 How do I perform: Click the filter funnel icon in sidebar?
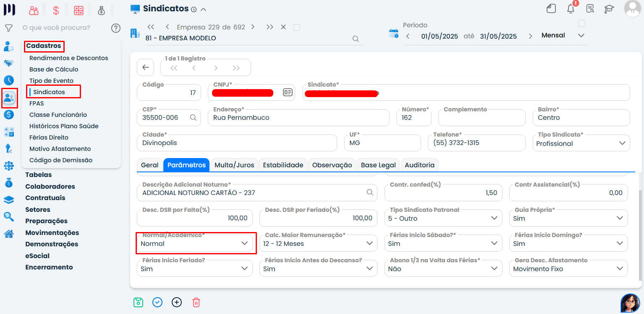pos(8,28)
